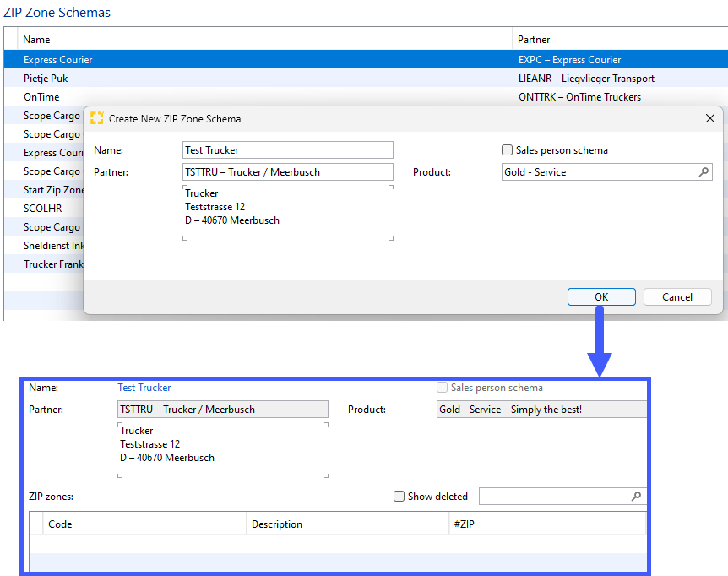Click EXPC – Express Courier partner cell
Viewport: 728px width, 576px height.
pos(569,60)
